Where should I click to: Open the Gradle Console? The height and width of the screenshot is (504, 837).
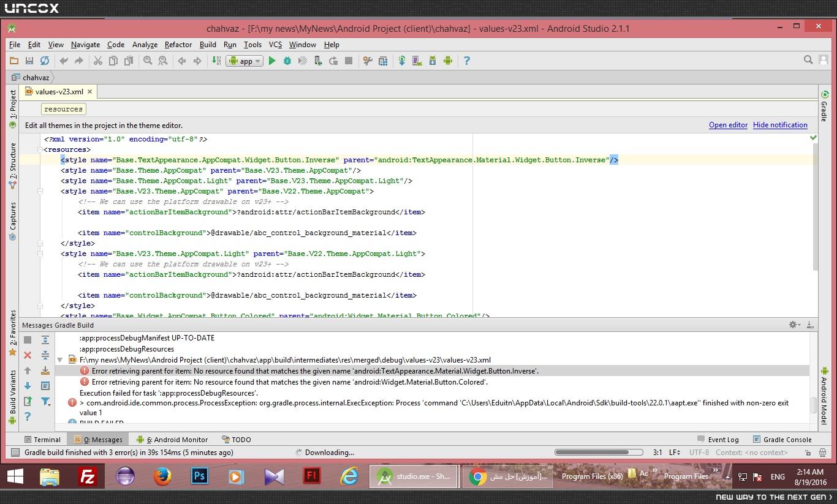[x=782, y=440]
